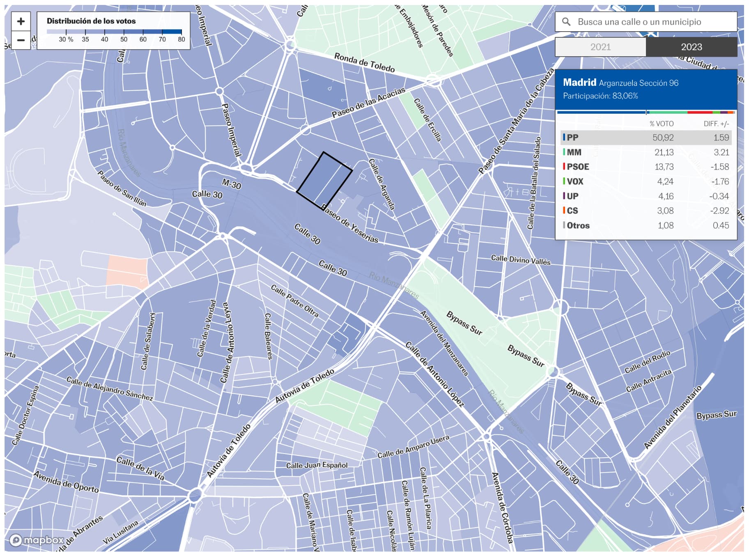Click the Autovía de Toledo label near Calle Padre Oltra
Viewport: 749px width, 560px height.
(x=305, y=386)
